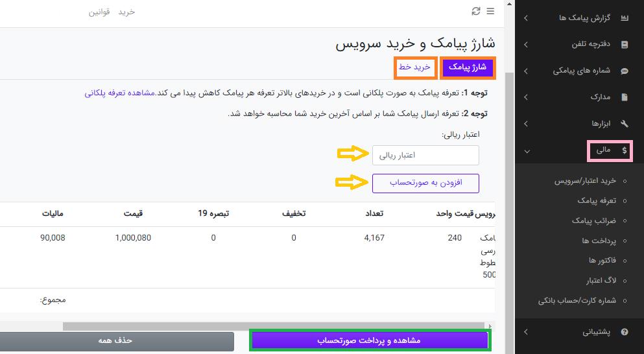Click the افزودن به صورتحساب button
This screenshot has width=644, height=354.
(x=425, y=183)
